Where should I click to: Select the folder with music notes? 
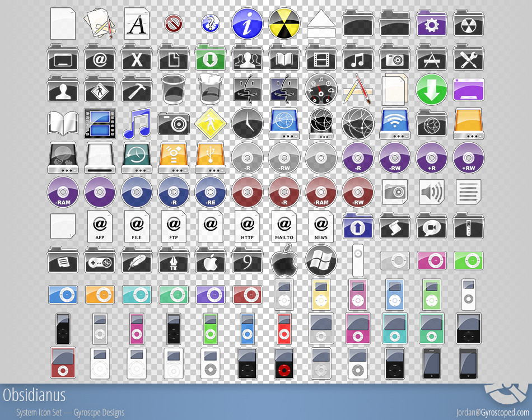[358, 57]
